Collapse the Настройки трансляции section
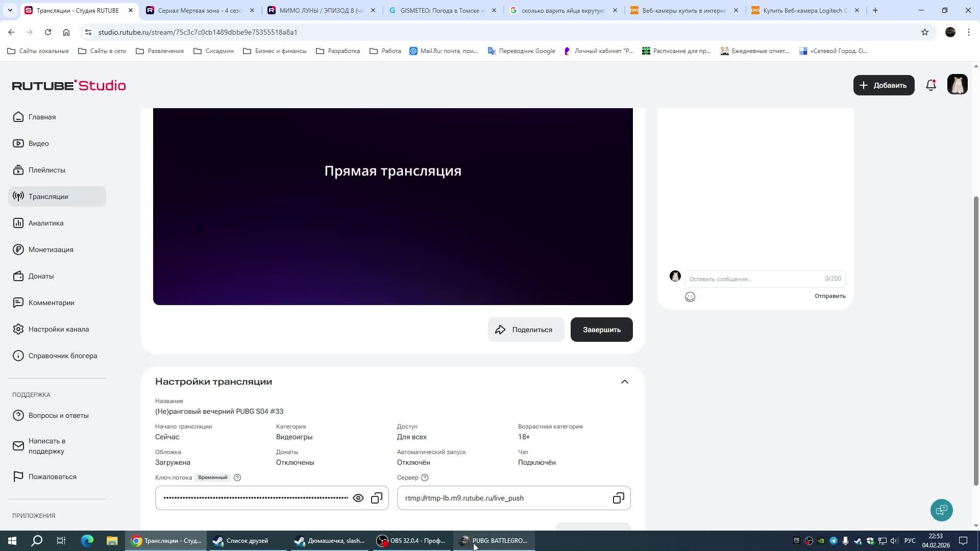980x551 pixels. click(624, 382)
